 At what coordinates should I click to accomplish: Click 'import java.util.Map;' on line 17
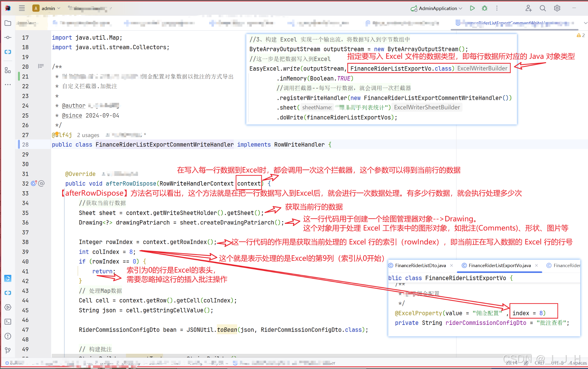pyautogui.click(x=87, y=38)
